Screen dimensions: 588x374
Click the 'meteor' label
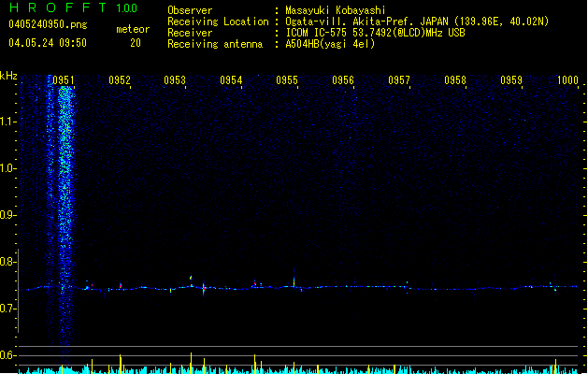[x=133, y=29]
